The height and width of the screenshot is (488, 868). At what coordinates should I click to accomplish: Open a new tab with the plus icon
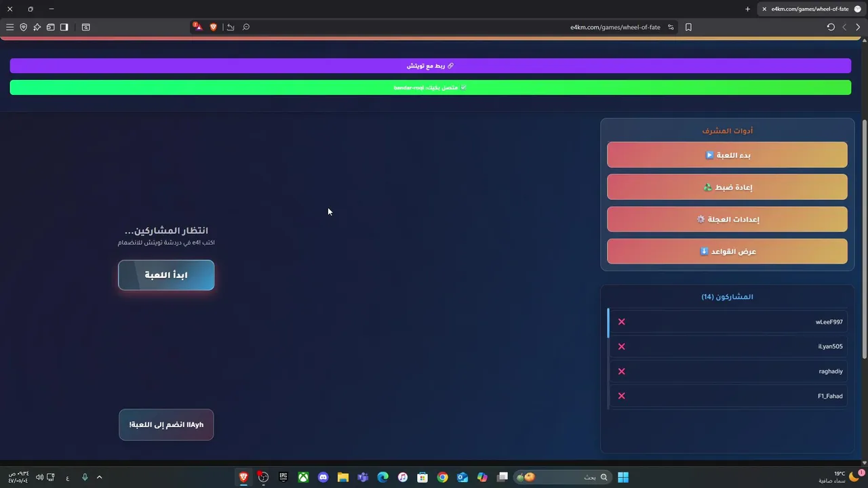pyautogui.click(x=747, y=9)
